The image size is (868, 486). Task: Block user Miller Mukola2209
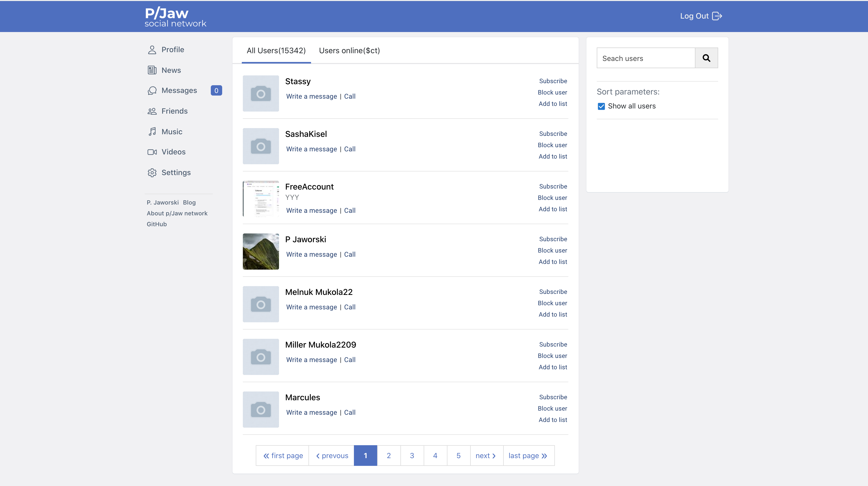552,356
